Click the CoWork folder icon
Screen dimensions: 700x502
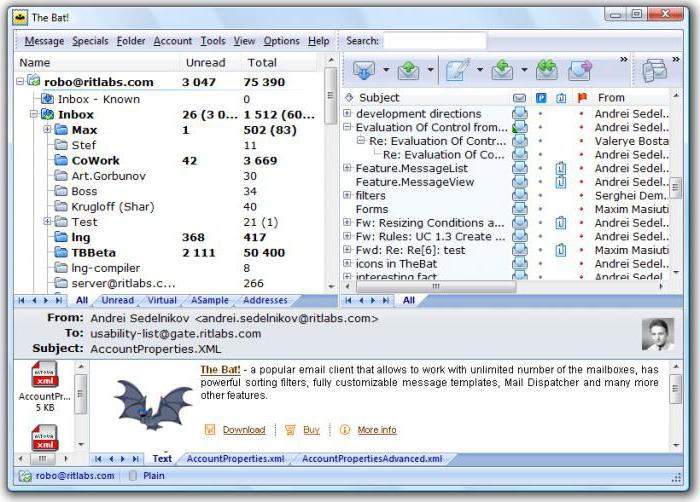tap(61, 160)
